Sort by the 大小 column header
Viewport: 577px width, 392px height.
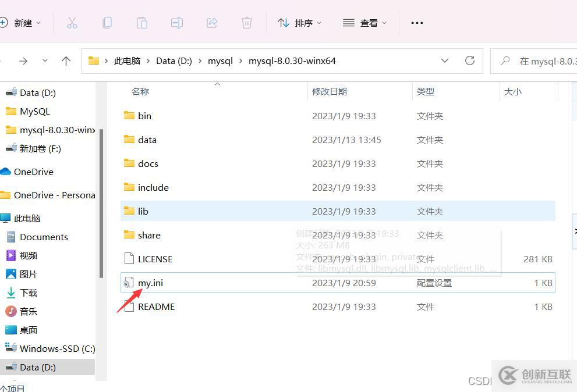512,91
